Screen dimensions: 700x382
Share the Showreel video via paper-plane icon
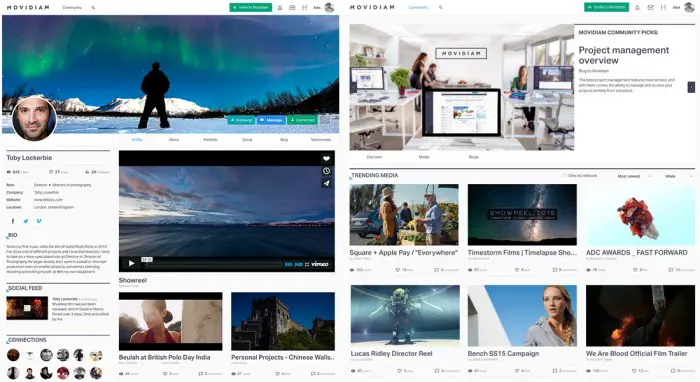tap(326, 183)
